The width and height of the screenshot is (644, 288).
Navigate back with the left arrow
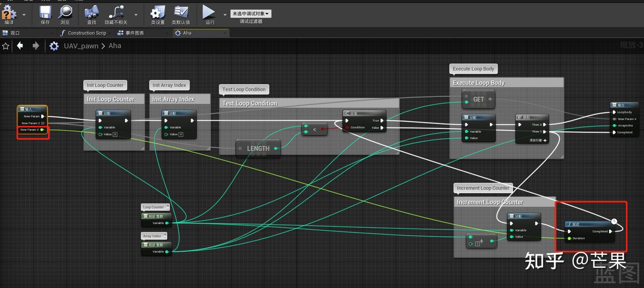20,46
